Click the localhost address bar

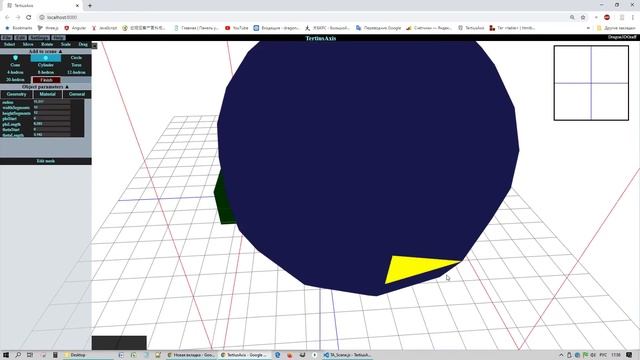302,17
